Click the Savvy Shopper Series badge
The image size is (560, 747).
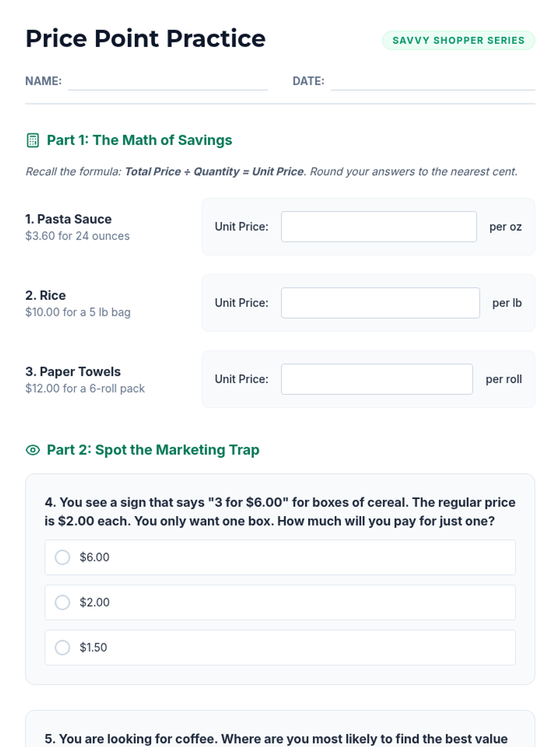click(458, 41)
